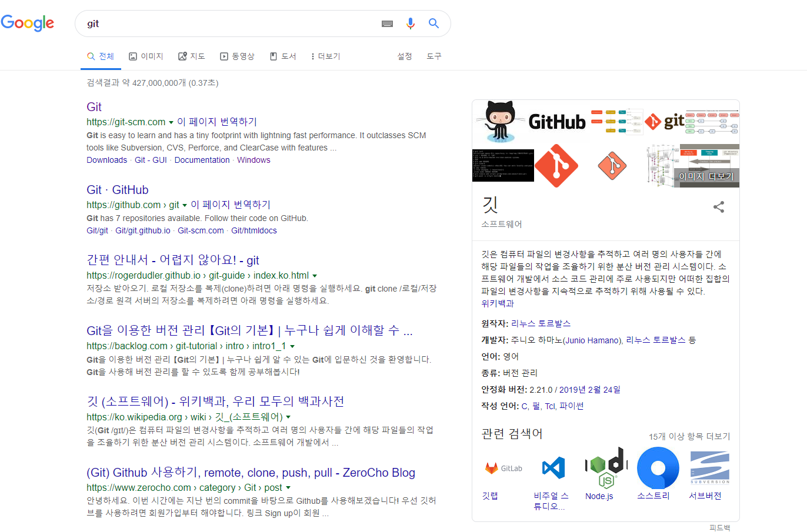Click the Tcl language link

click(x=550, y=406)
